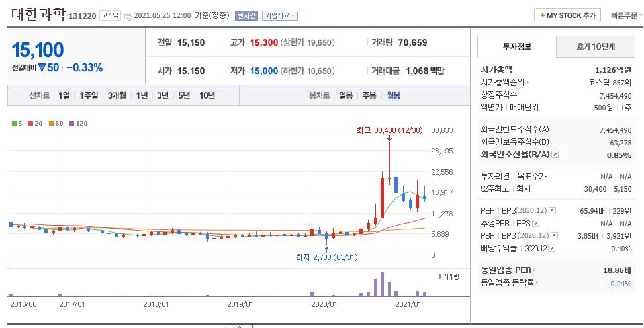Switch to 일봉 daily candle chart
Image resolution: width=644 pixels, height=328 pixels.
click(x=345, y=95)
